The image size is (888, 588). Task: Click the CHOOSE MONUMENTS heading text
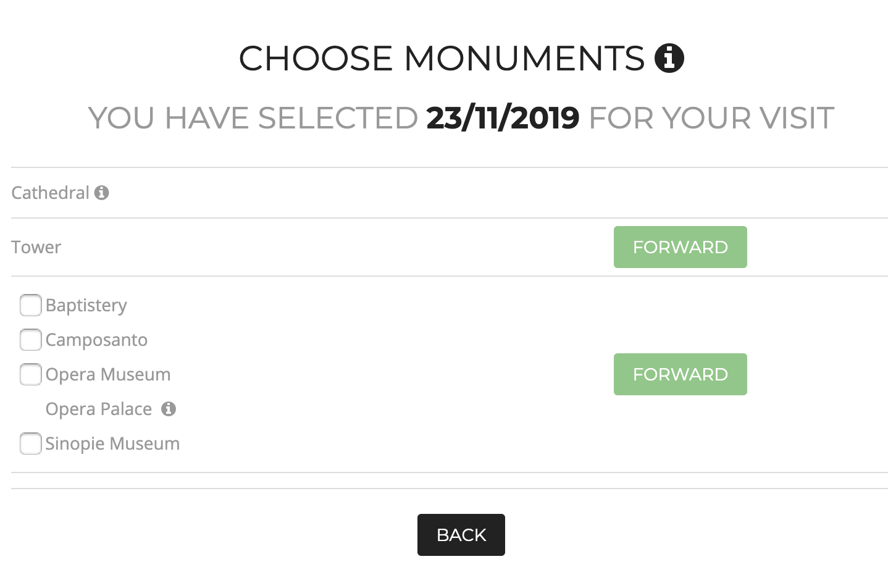point(442,58)
